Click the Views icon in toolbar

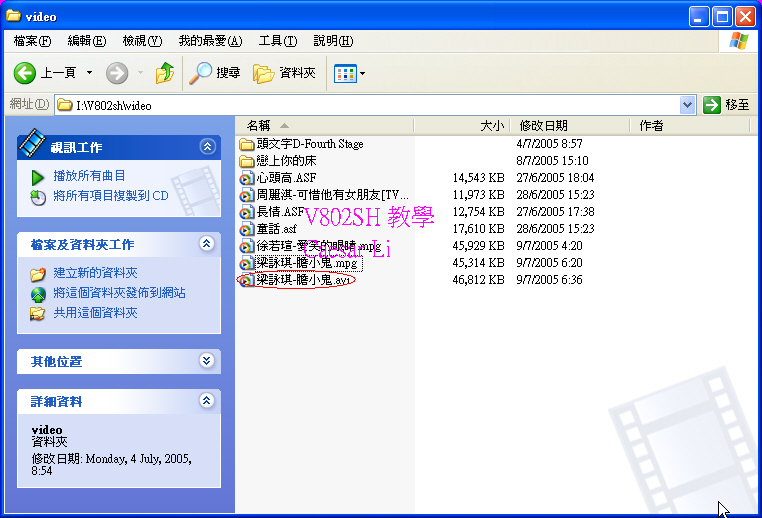[x=344, y=73]
